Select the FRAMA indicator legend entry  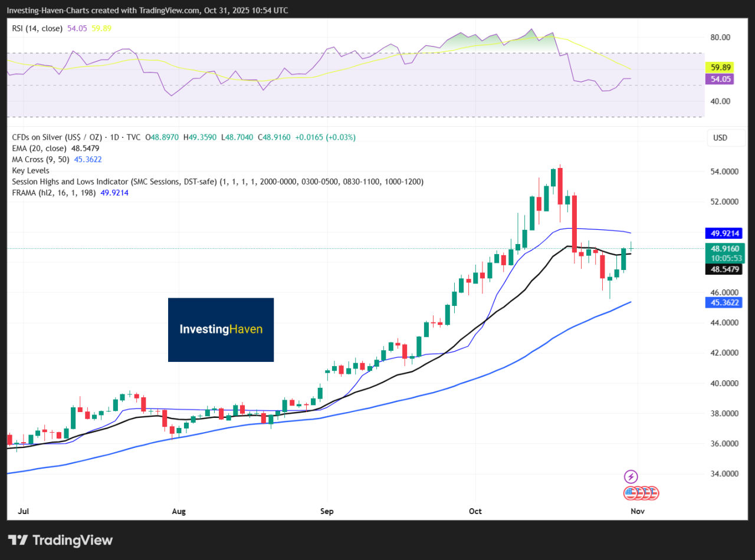(54, 193)
